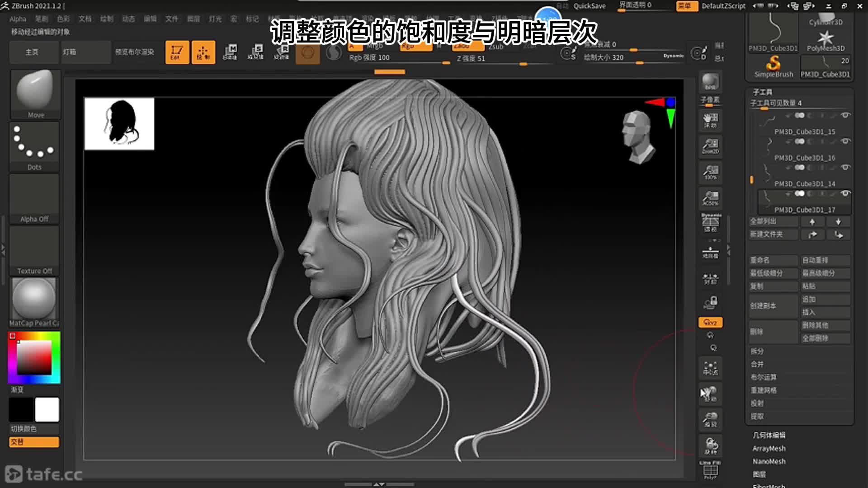Viewport: 868px width, 488px height.
Task: Open the Alpha menu
Action: click(x=18, y=19)
